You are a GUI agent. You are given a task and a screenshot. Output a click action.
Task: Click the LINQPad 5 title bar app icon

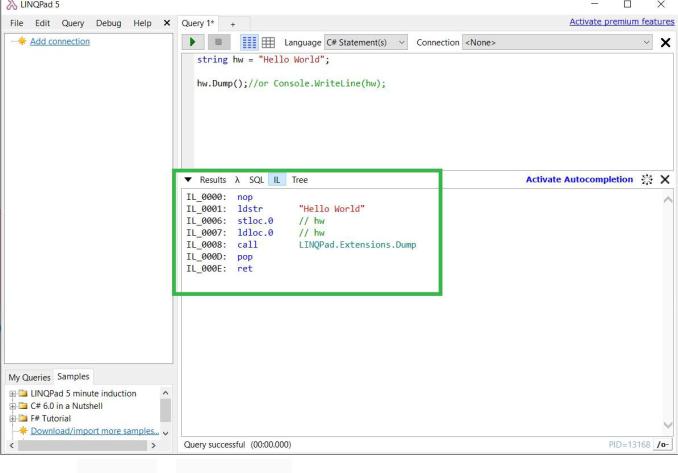click(12, 5)
